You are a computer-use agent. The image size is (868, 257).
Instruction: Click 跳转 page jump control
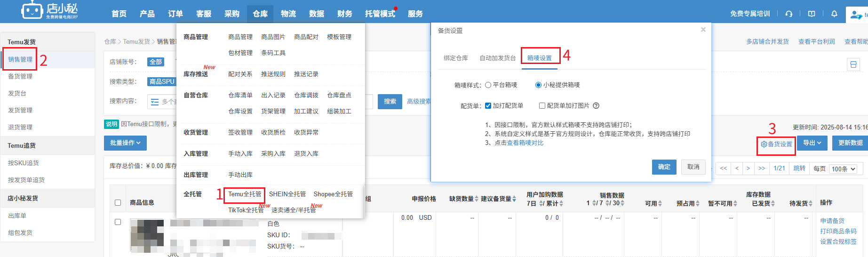(x=799, y=169)
